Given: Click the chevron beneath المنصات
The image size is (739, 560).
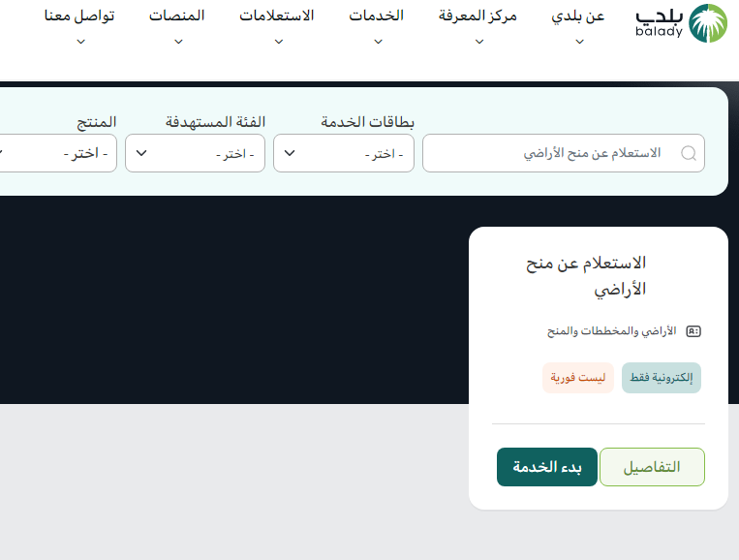Looking at the screenshot, I should 179,42.
